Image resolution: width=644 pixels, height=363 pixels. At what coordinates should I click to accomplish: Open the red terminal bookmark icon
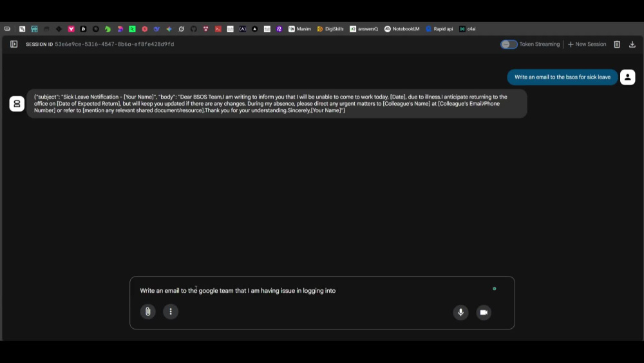218,29
